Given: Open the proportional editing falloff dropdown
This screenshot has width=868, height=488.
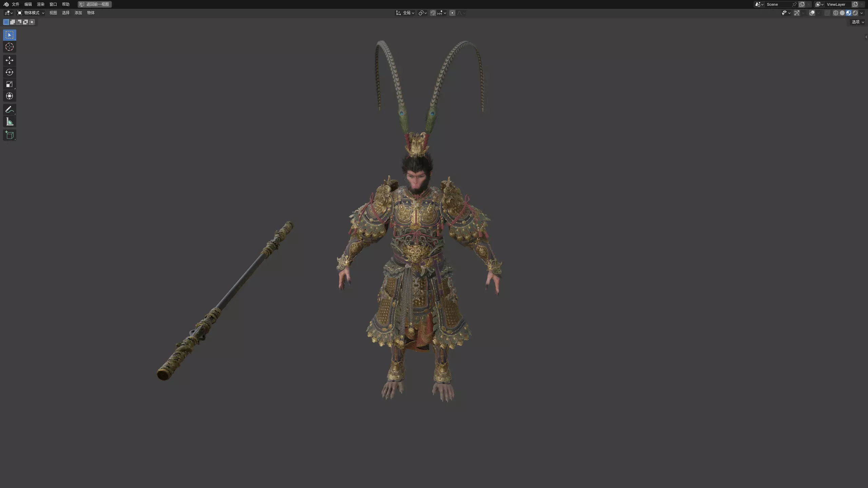Looking at the screenshot, I should [461, 13].
